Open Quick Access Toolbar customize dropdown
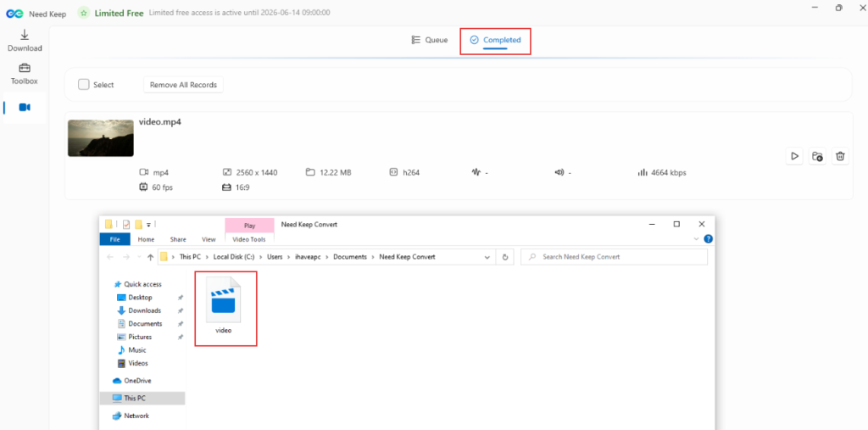This screenshot has width=868, height=430. pos(149,225)
